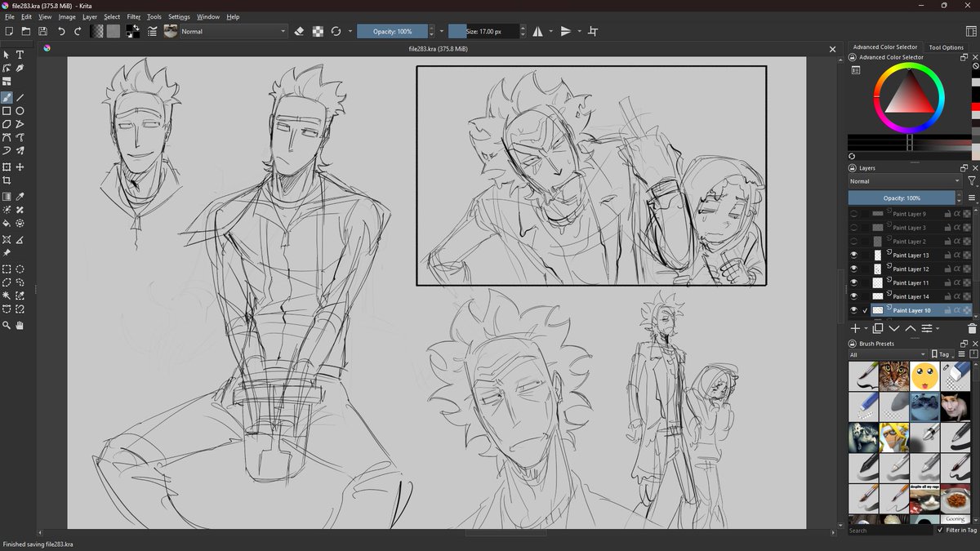Expand the add layer type arrow
980x551 pixels.
(866, 328)
